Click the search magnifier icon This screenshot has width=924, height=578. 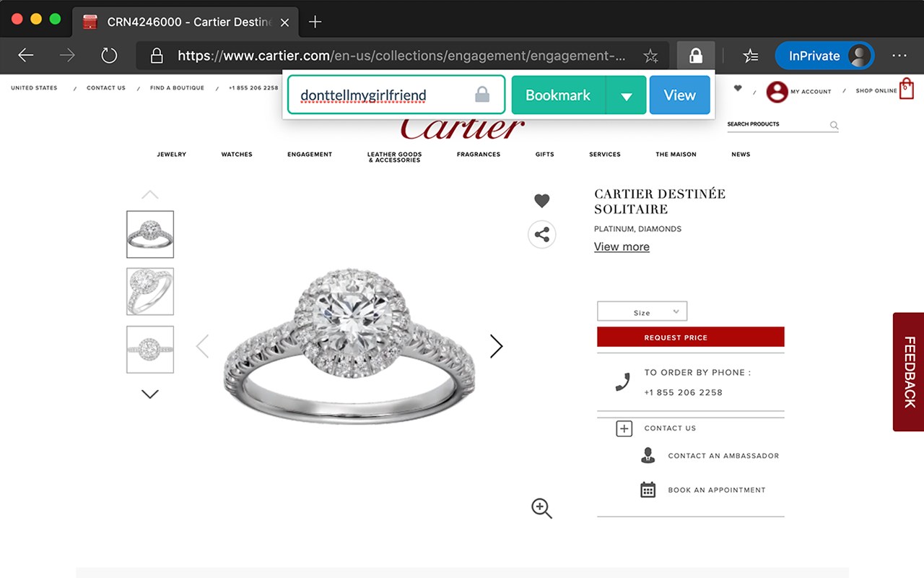point(834,125)
